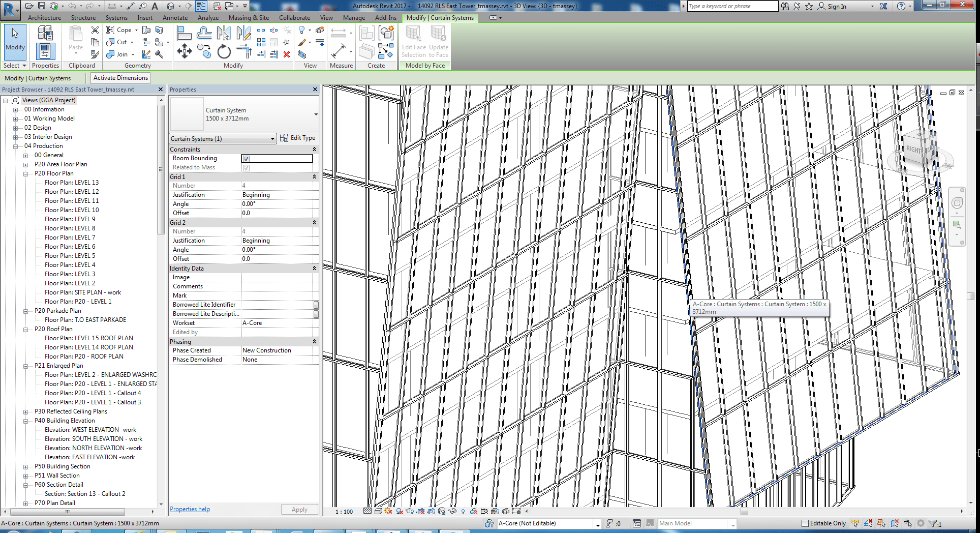This screenshot has height=533, width=980.
Task: Click the red Delete tool icon
Action: pyautogui.click(x=287, y=55)
